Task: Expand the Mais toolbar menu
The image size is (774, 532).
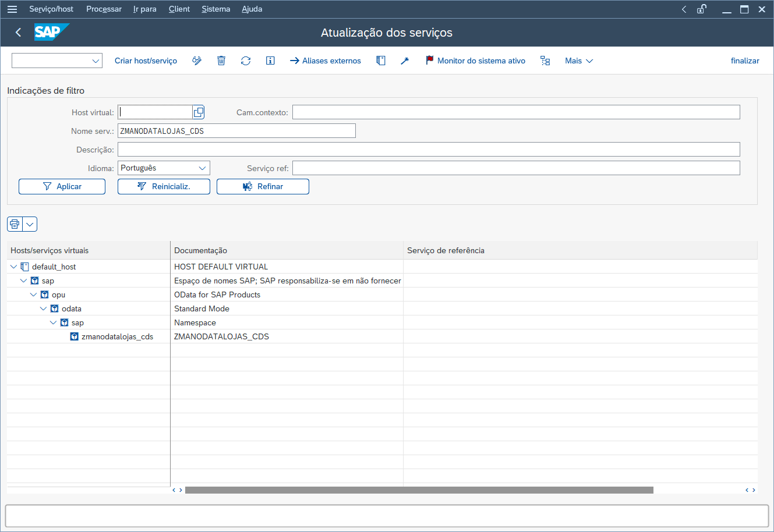Action: 578,61
